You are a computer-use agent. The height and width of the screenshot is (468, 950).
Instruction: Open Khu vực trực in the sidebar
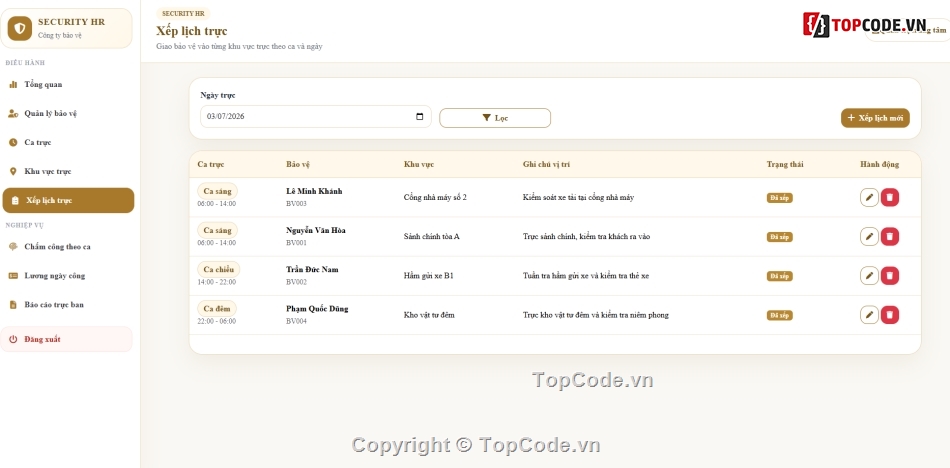tap(67, 172)
